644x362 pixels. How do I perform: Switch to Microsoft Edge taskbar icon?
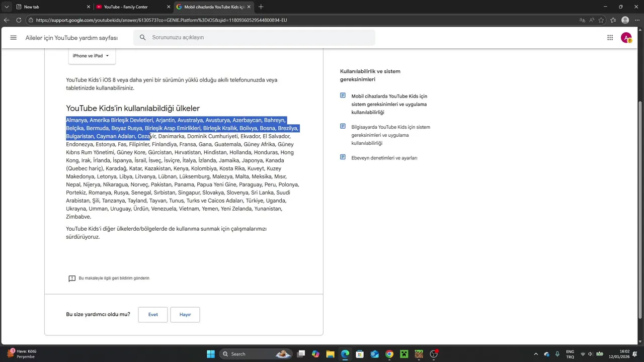345,354
